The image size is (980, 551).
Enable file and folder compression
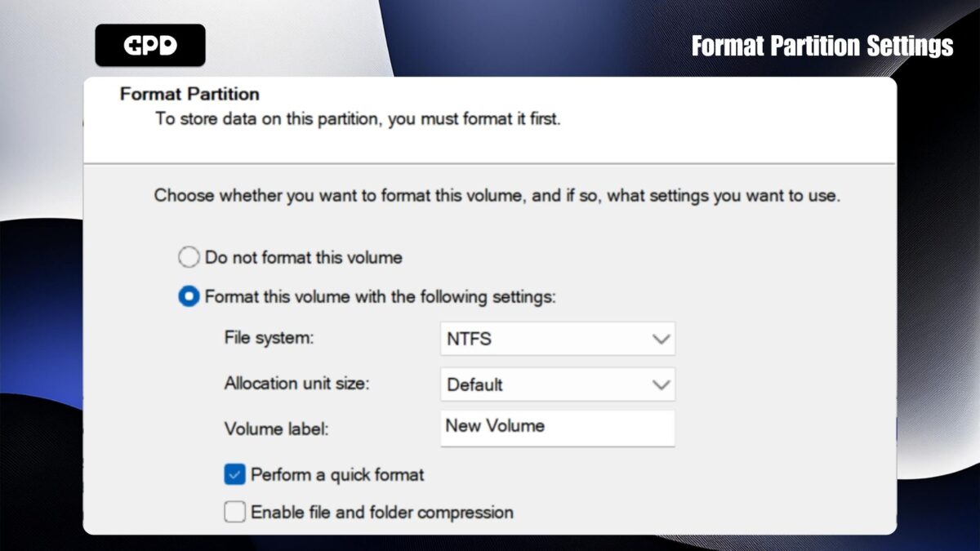234,512
